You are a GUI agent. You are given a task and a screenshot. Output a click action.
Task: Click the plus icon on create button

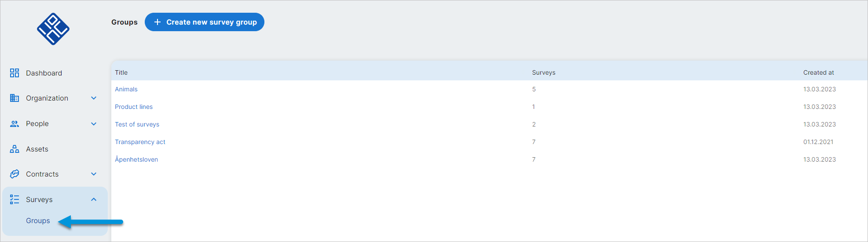pos(157,22)
